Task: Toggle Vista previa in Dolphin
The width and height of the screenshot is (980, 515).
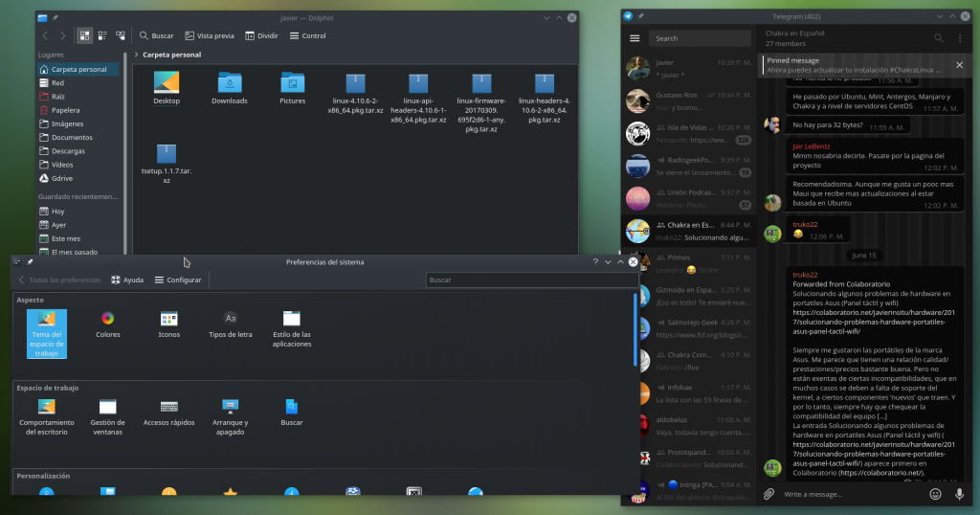Action: [x=210, y=35]
